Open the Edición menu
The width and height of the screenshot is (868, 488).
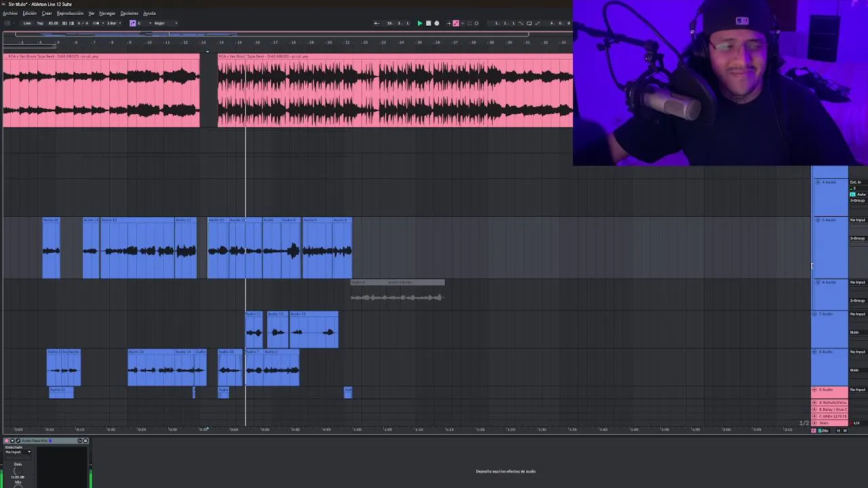click(29, 14)
